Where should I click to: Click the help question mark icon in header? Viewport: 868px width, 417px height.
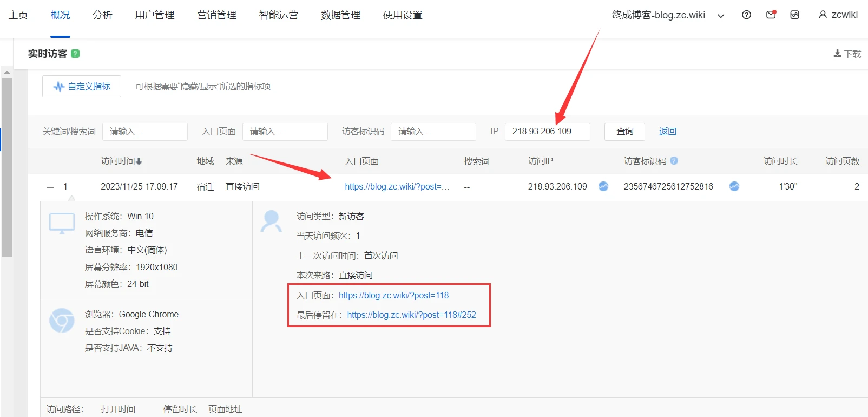pos(746,15)
